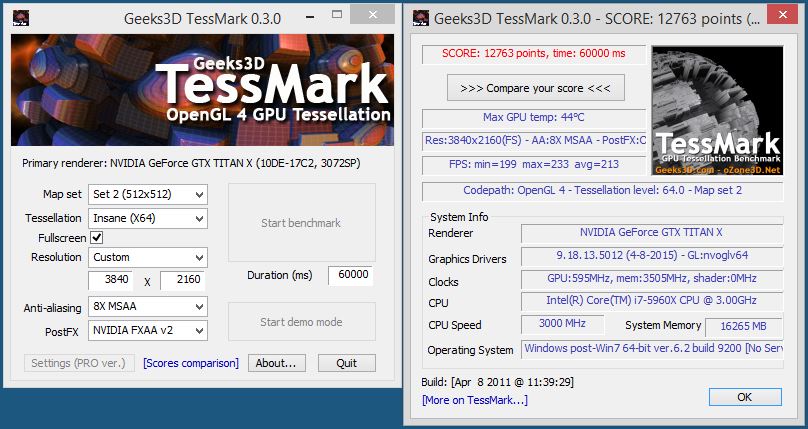The height and width of the screenshot is (429, 808).
Task: Click app icon in SCORE window title bar
Action: (421, 18)
